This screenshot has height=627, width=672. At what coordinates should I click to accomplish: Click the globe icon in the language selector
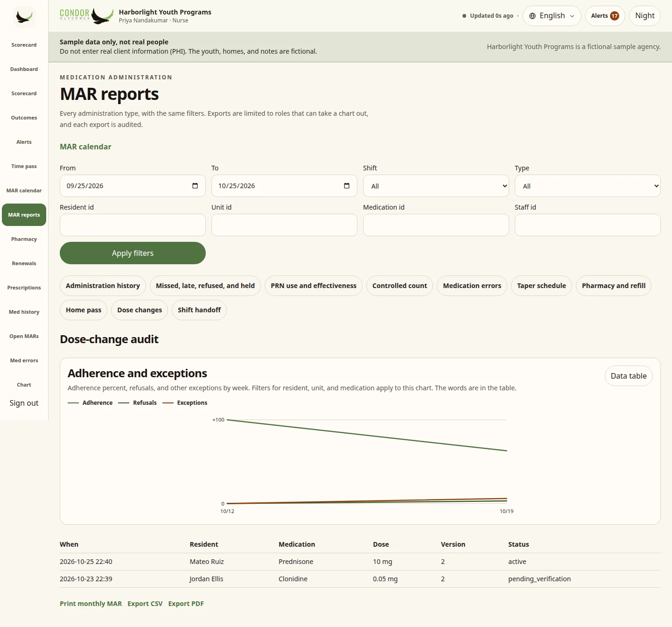click(x=532, y=16)
